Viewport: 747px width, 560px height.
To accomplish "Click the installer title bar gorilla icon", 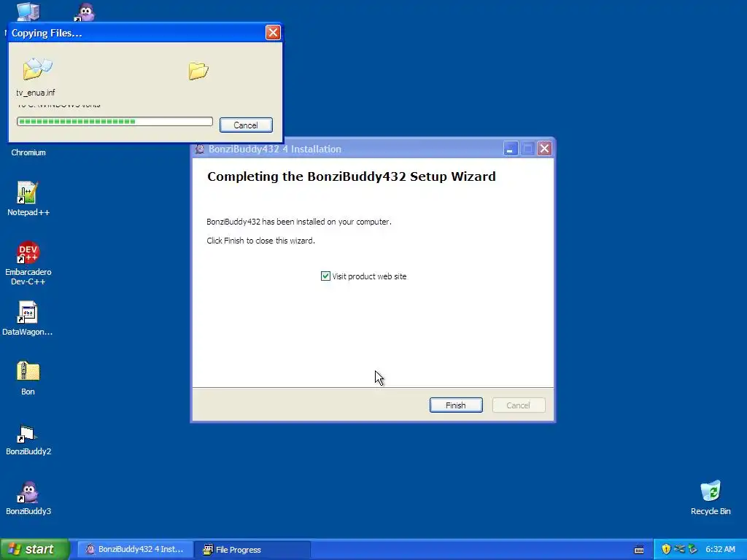I will pos(200,149).
